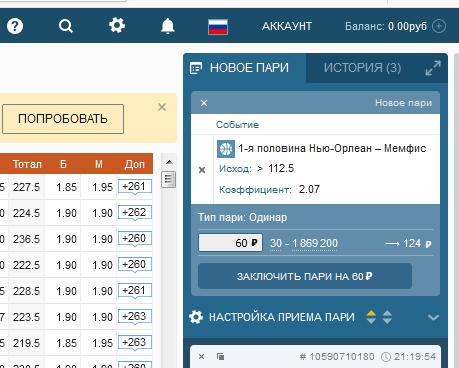Click the stake amount field showing 60
This screenshot has height=368, width=459.
[230, 243]
